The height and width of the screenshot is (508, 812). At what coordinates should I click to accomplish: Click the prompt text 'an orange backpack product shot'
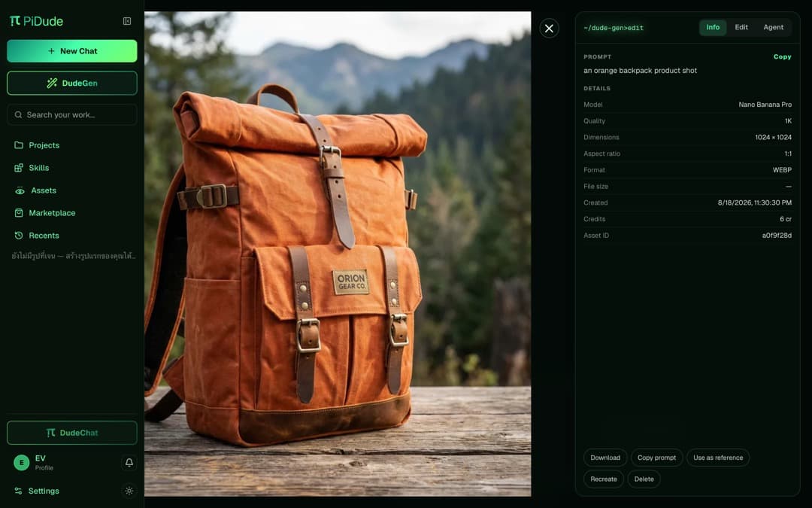point(640,71)
